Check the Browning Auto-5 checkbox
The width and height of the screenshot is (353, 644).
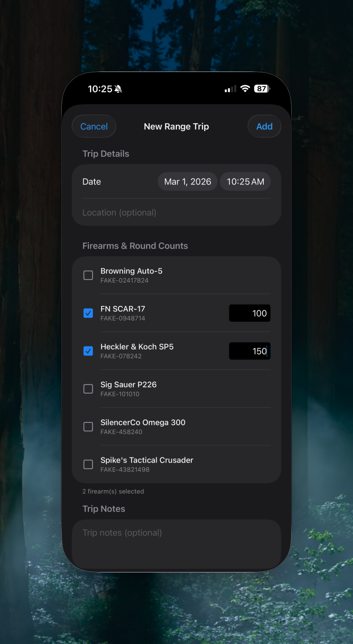(x=88, y=275)
